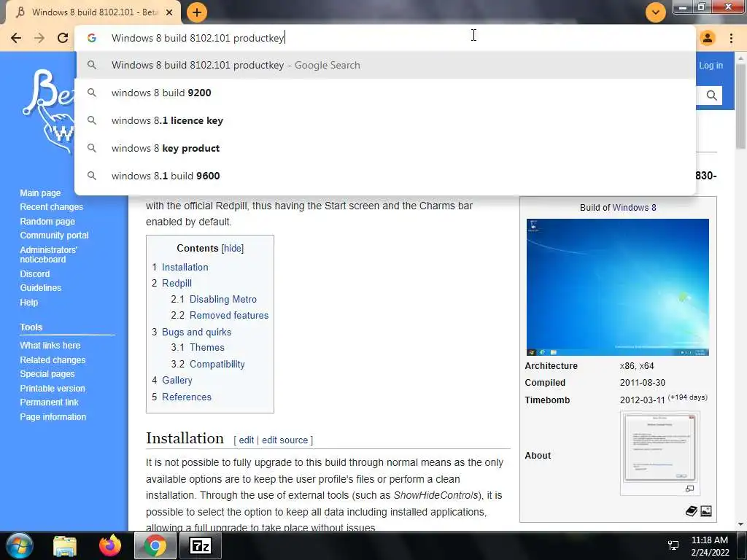Jump to 2.1 Disabling Metro

(x=223, y=299)
